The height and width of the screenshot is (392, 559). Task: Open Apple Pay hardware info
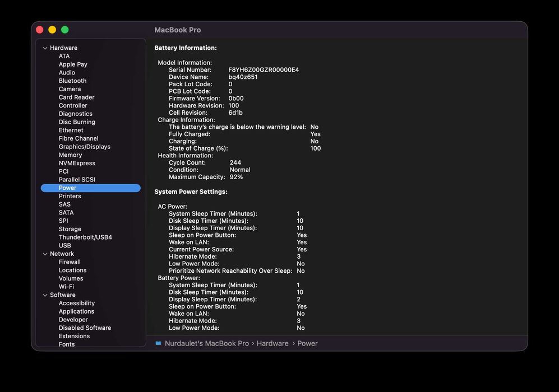pyautogui.click(x=73, y=64)
